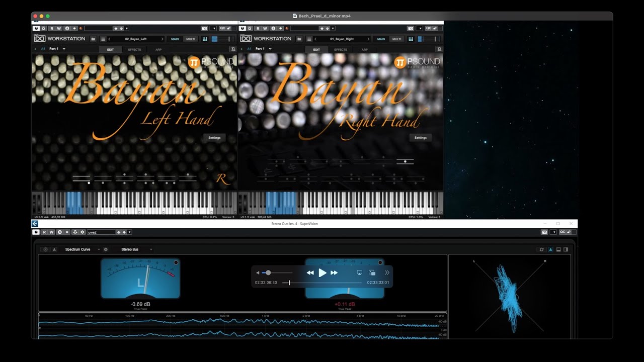Open QC quick controls on left plugin
Image resolution: width=644 pixels, height=362 pixels.
coord(222,29)
